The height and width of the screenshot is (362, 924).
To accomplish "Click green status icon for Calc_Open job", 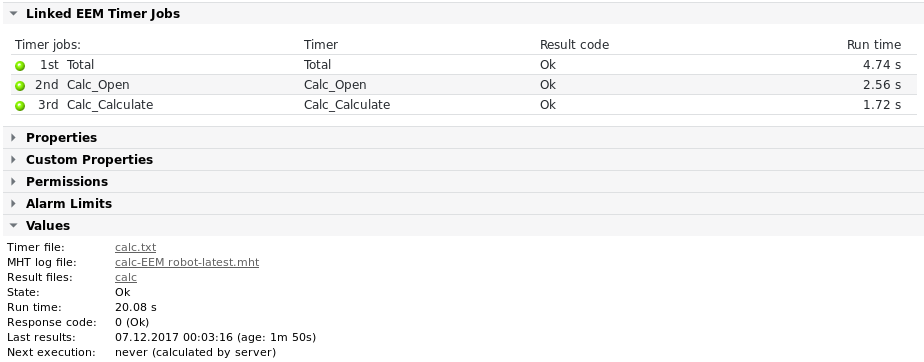I will coord(20,85).
